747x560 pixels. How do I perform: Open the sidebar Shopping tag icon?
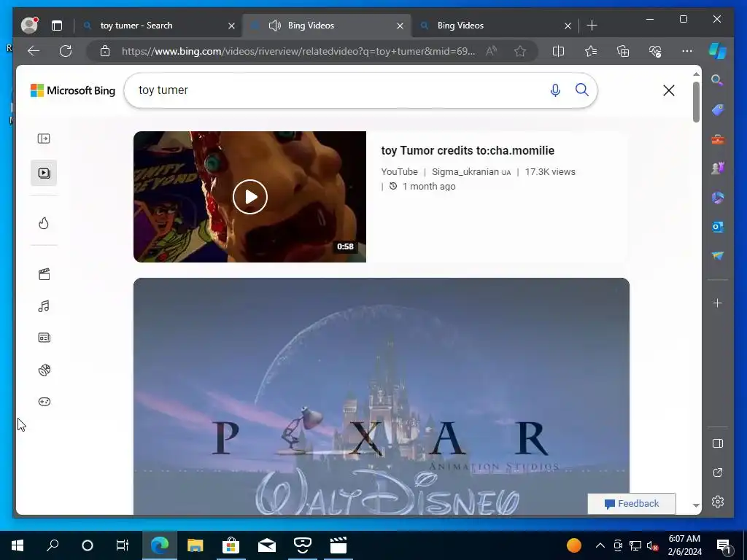[718, 110]
